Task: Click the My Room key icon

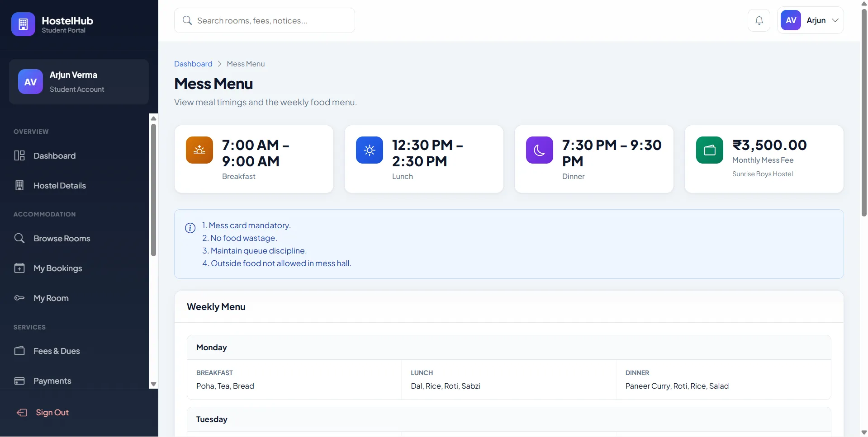Action: click(x=19, y=298)
